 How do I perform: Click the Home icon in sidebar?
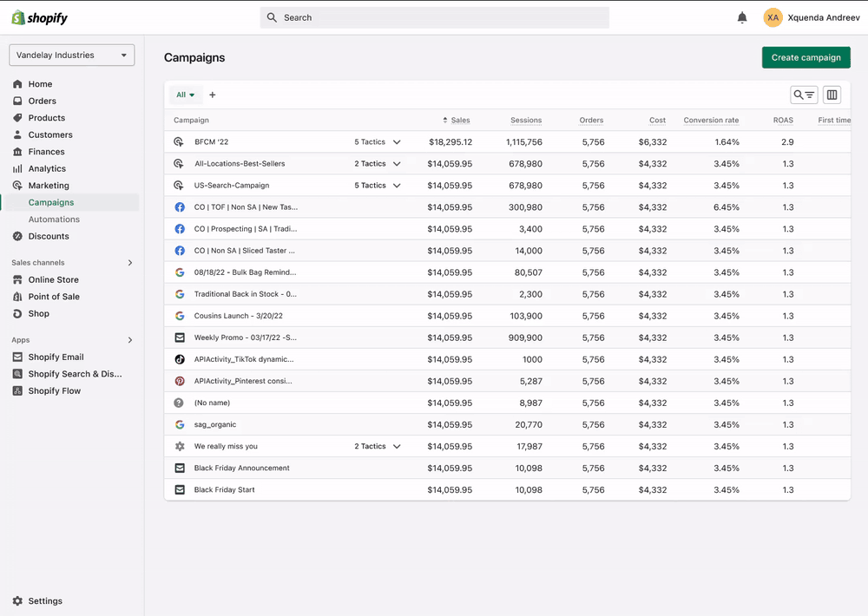17,84
